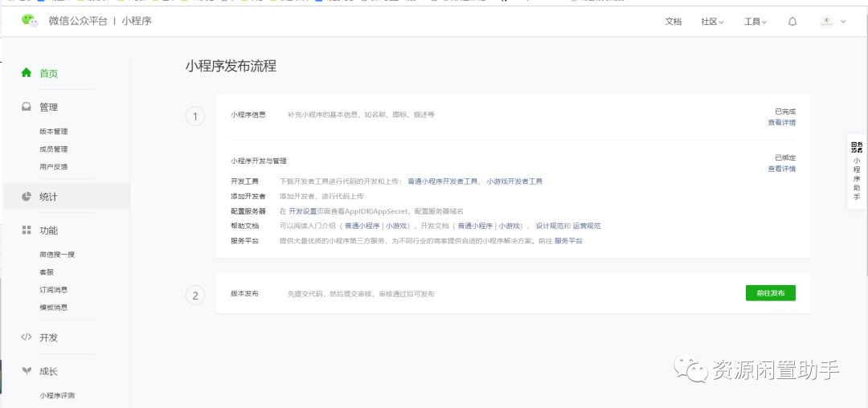Image resolution: width=868 pixels, height=408 pixels.
Task: Click the 配置服务器 row label
Action: pyautogui.click(x=248, y=211)
